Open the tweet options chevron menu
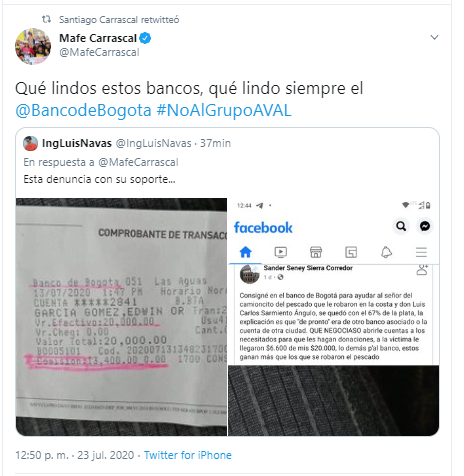The height and width of the screenshot is (476, 464). 434,37
